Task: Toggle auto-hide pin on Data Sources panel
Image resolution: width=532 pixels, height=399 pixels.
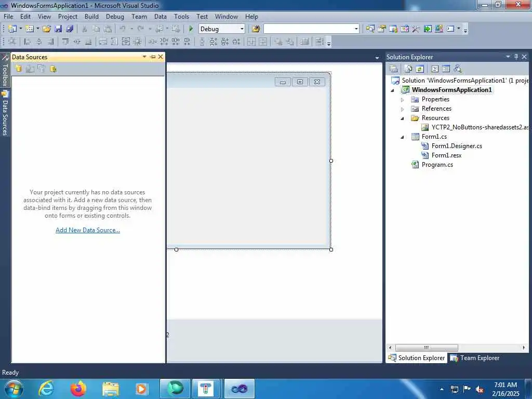Action: [153, 57]
